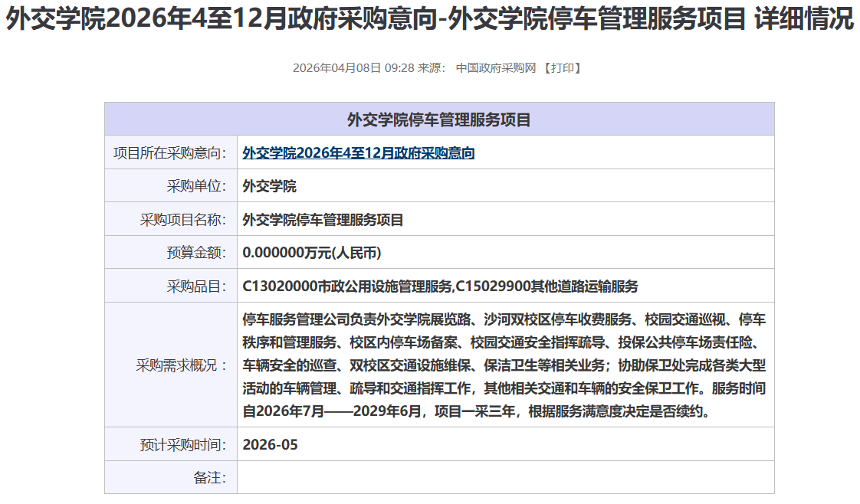Click the shaded table header 外交学院停车管理服务项目

point(439,119)
